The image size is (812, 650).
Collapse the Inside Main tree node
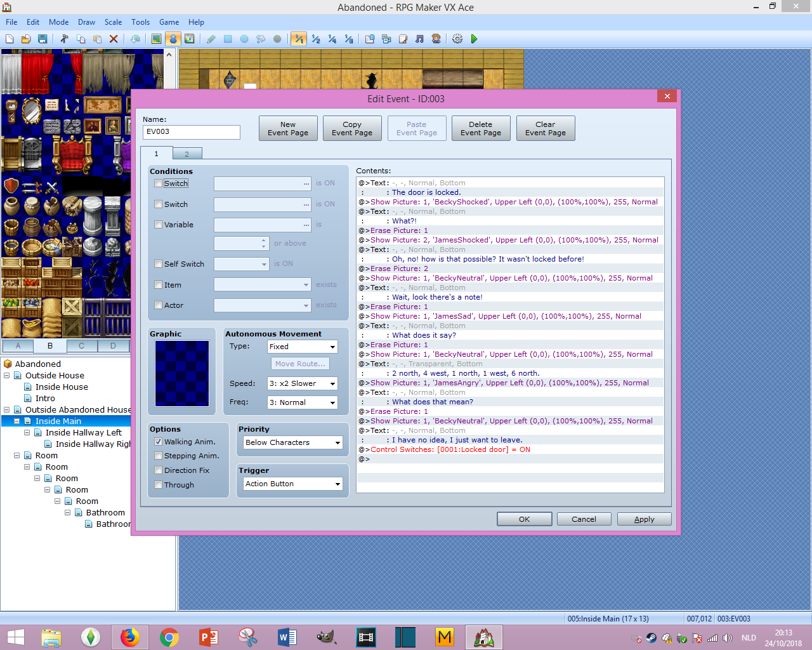[17, 421]
